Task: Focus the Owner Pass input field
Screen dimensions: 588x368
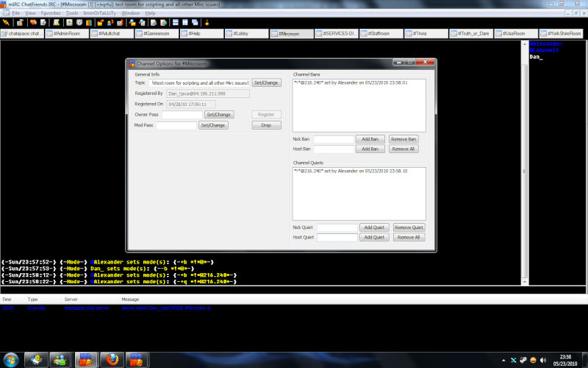Action: (182, 115)
